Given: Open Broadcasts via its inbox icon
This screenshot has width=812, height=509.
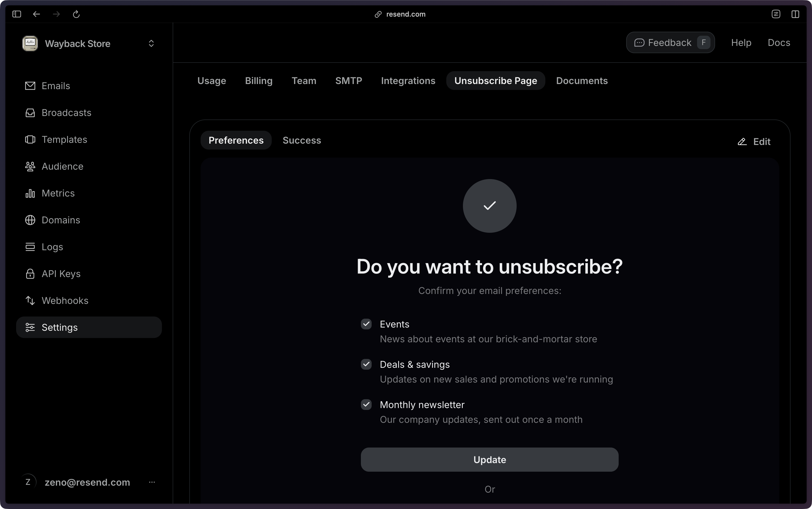Looking at the screenshot, I should 30,113.
